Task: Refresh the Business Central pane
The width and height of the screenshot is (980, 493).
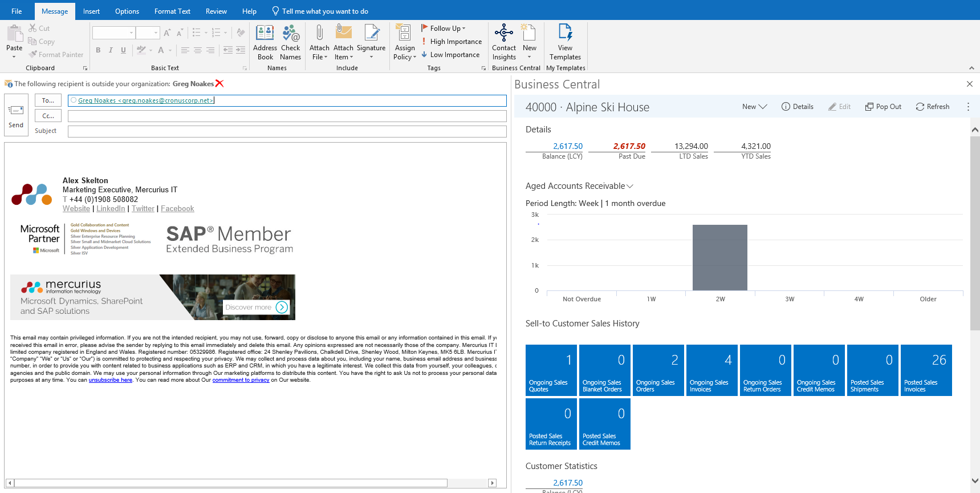Action: [933, 107]
